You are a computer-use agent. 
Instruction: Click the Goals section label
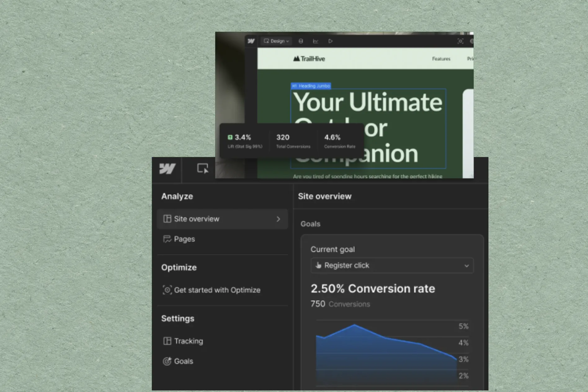[x=310, y=224]
